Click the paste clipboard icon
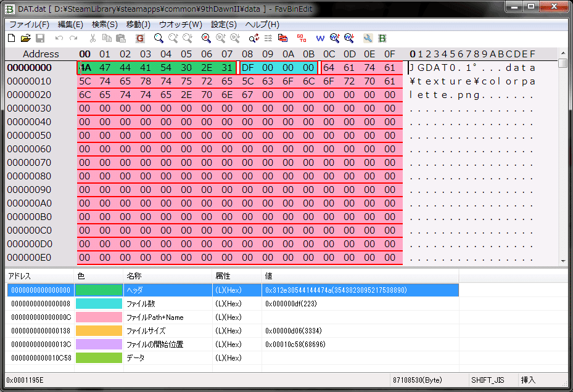 (121, 38)
